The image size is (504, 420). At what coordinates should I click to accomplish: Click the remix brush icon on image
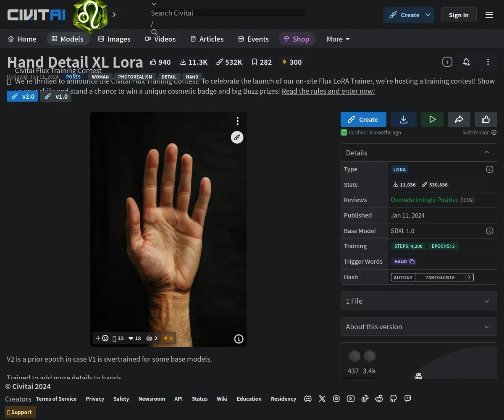click(x=237, y=137)
